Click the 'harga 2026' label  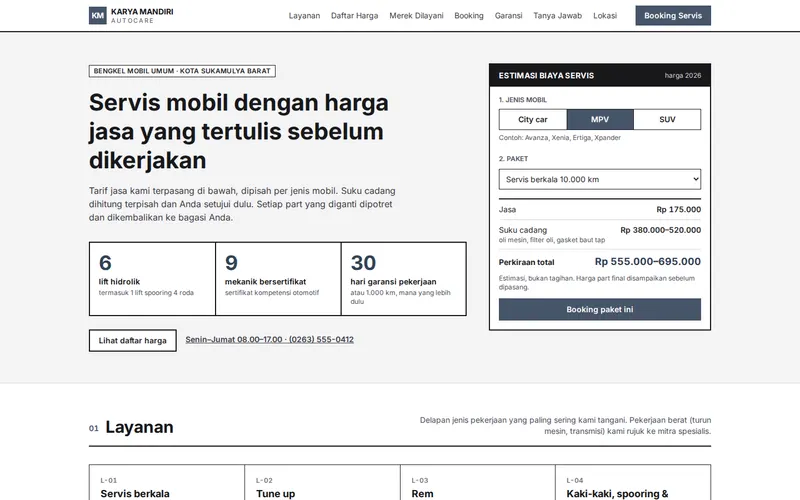point(683,76)
